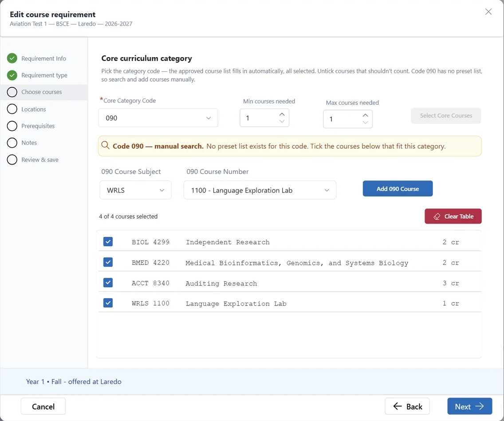This screenshot has height=421, width=504.
Task: Click the Max courses needed number field
Action: tap(348, 119)
